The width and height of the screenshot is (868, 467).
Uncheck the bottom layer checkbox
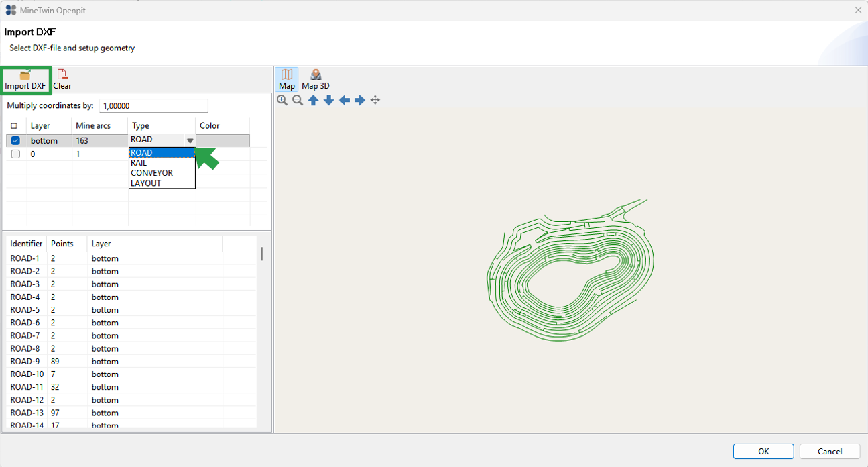pyautogui.click(x=15, y=141)
